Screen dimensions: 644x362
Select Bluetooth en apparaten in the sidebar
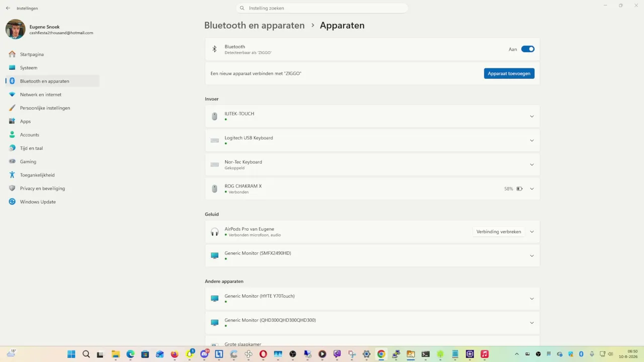pos(52,81)
